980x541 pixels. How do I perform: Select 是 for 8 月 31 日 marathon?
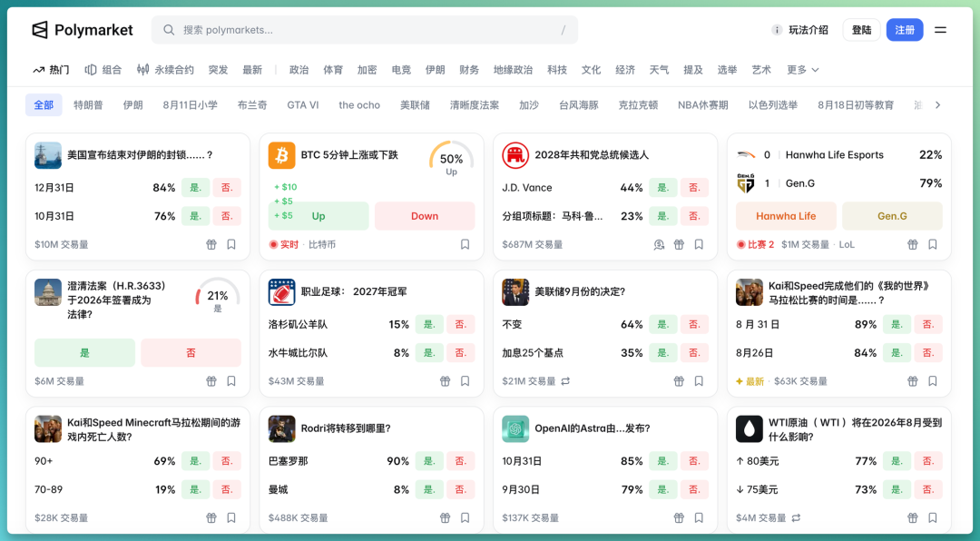[897, 325]
